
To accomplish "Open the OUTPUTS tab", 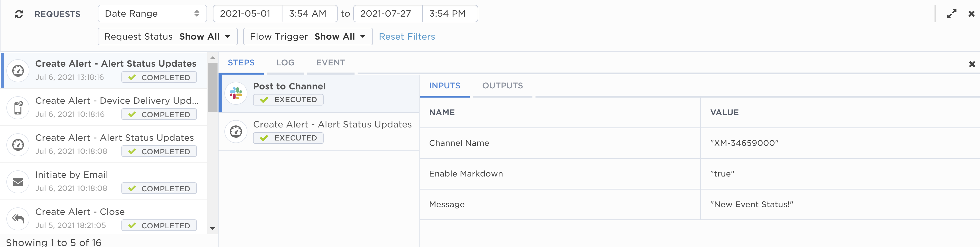I will [x=502, y=86].
